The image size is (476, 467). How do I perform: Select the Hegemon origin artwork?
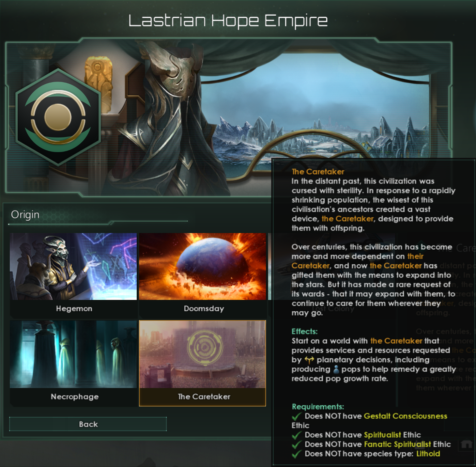pos(73,266)
